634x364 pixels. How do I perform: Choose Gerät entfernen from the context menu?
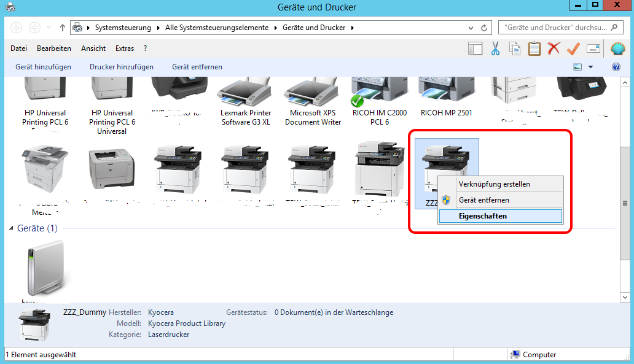coord(501,200)
